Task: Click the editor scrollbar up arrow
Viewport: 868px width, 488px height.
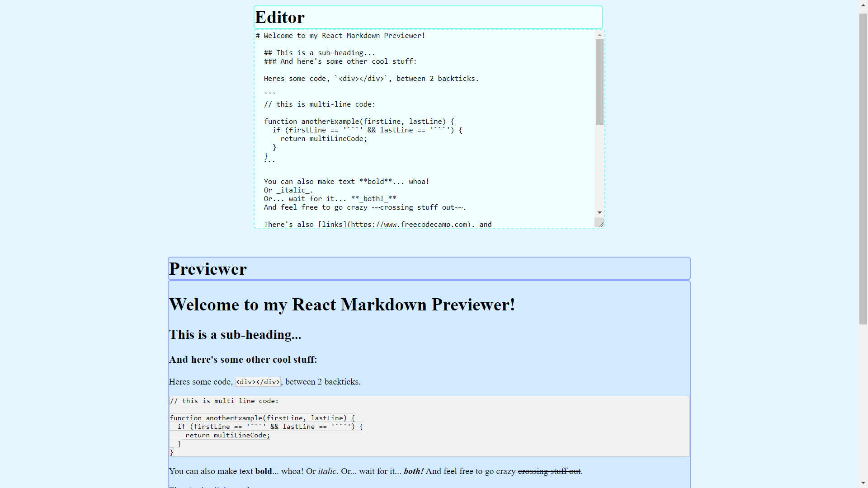Action: [599, 35]
